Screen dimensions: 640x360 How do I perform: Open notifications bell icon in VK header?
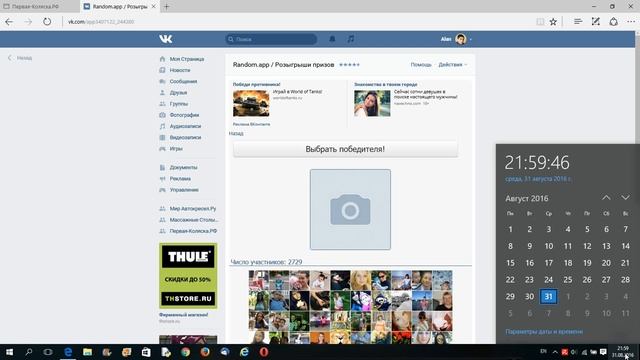point(332,39)
